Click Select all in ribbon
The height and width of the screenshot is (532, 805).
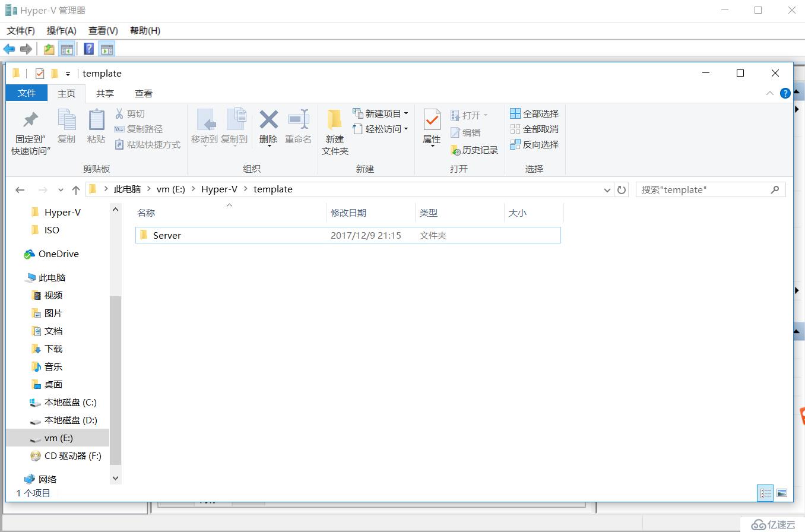(534, 113)
